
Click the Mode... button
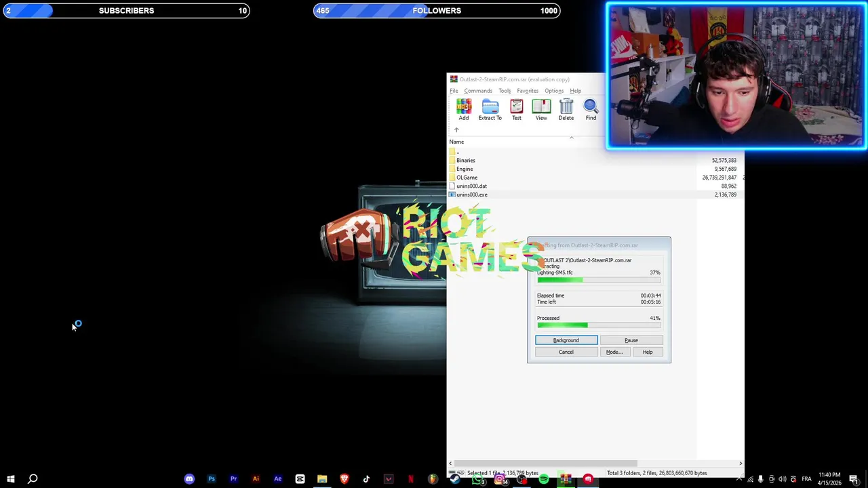pos(614,352)
